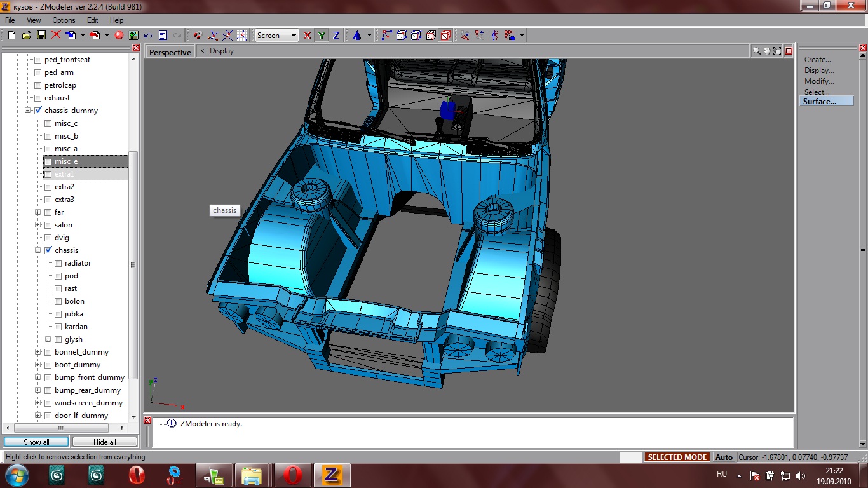868x488 pixels.
Task: Open the Options menu
Action: click(x=64, y=20)
